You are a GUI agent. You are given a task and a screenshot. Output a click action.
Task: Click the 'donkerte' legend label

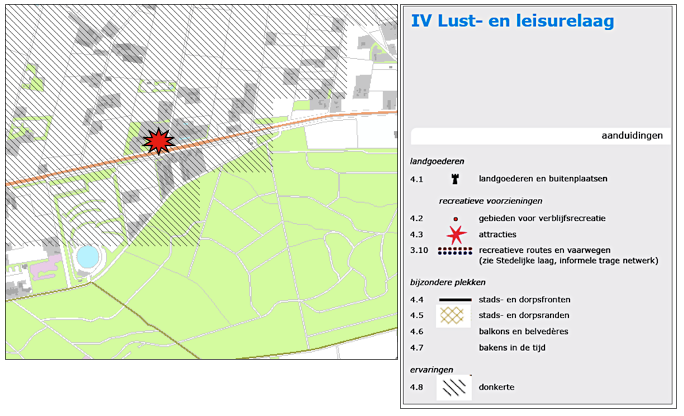click(x=496, y=387)
